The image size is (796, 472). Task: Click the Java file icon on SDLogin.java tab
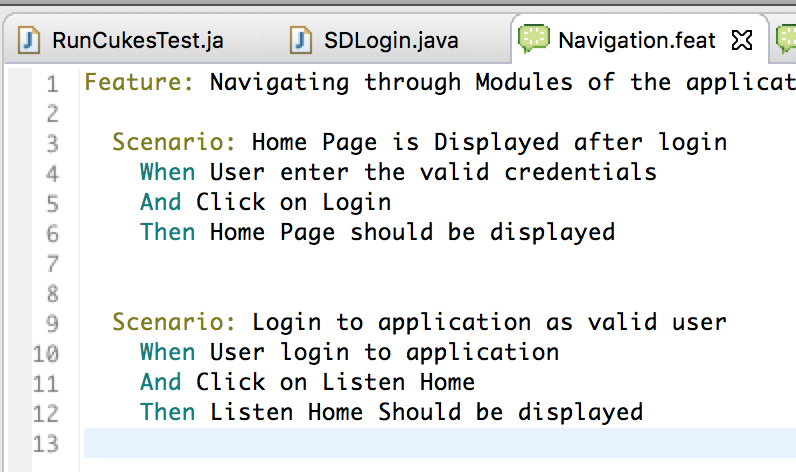(301, 40)
